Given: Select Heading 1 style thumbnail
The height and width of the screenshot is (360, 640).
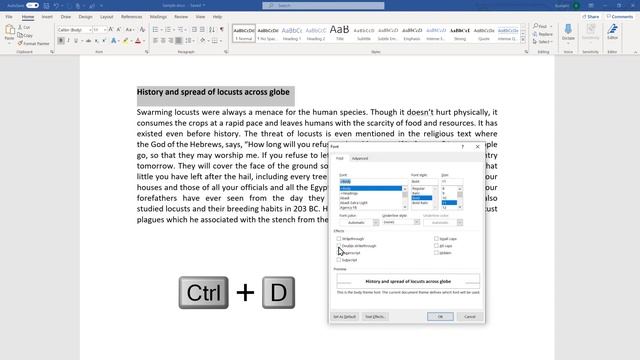Looking at the screenshot, I should (x=292, y=33).
